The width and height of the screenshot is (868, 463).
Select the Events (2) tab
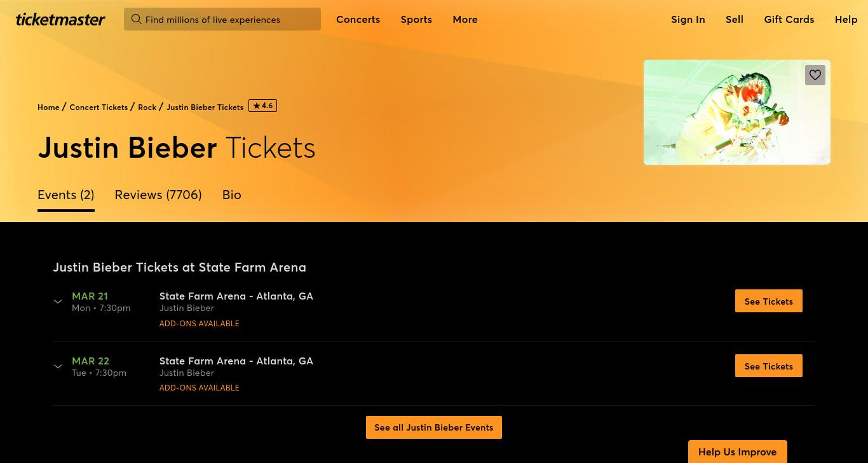(x=66, y=195)
